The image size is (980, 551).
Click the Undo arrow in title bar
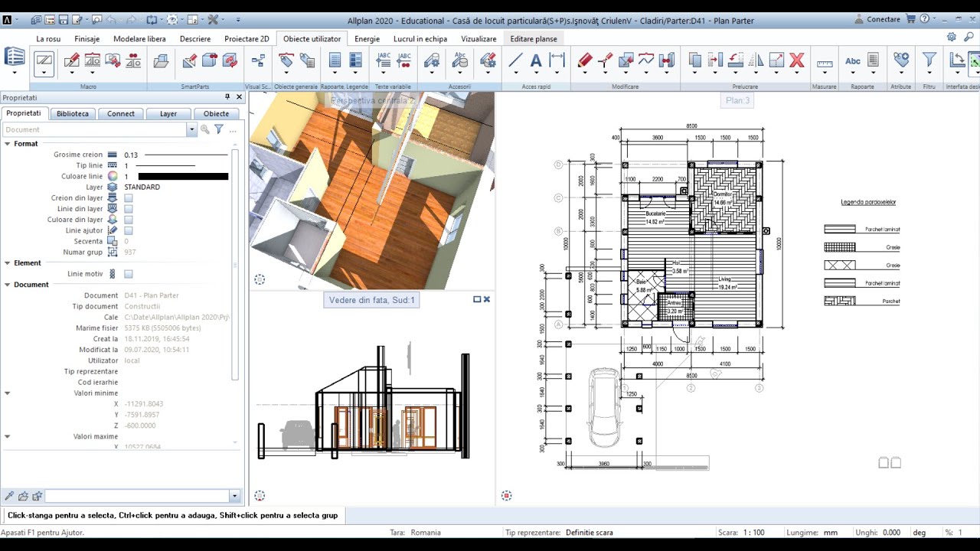tap(113, 19)
